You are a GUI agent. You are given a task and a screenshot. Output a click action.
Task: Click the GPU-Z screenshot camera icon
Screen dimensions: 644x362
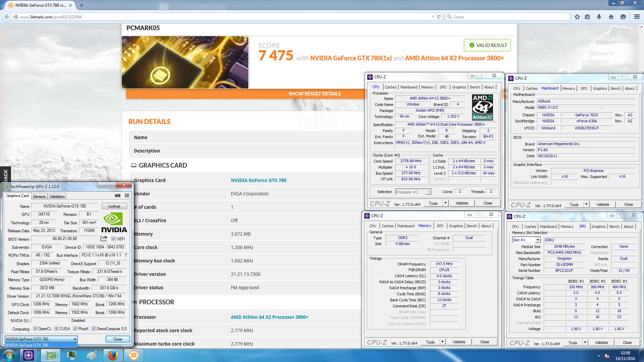coord(118,195)
